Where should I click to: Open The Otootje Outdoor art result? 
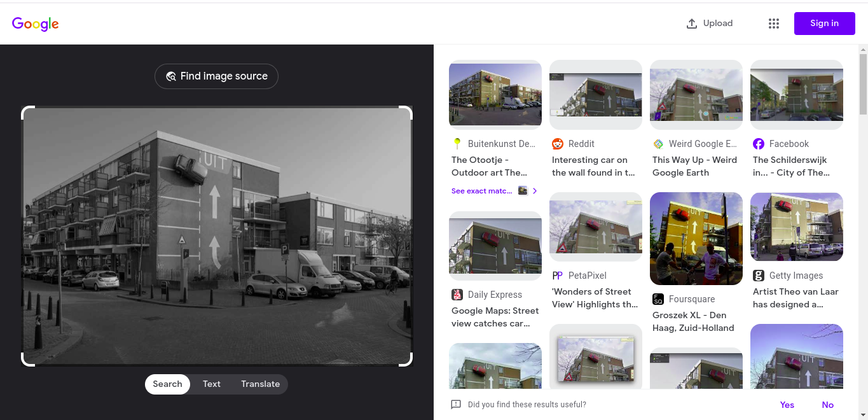tap(489, 166)
